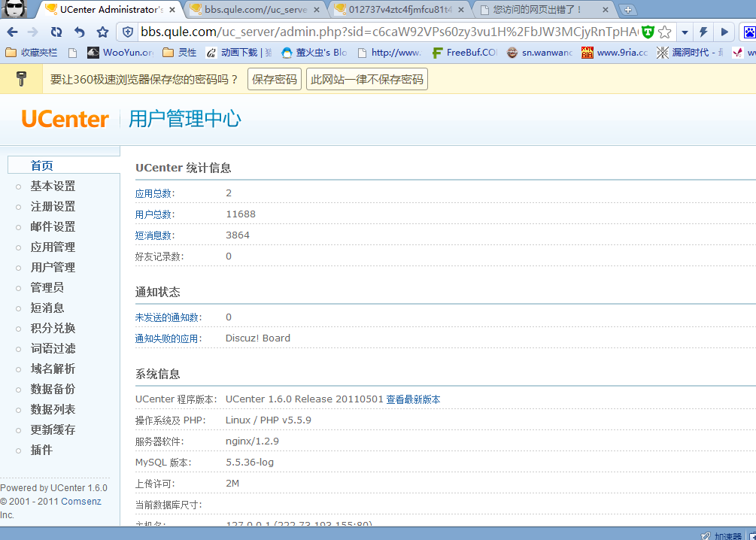Switch to the UCenter Administrator tab
The width and height of the screenshot is (756, 540).
[x=111, y=10]
